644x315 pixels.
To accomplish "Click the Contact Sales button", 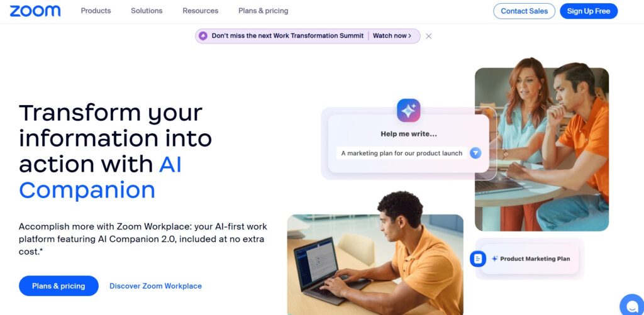I will coord(524,11).
